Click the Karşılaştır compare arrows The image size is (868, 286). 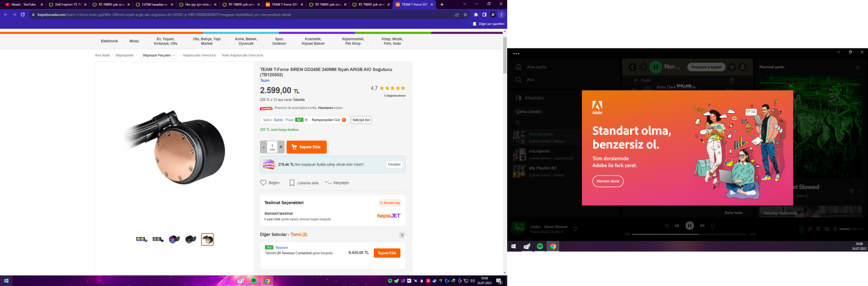tap(328, 183)
